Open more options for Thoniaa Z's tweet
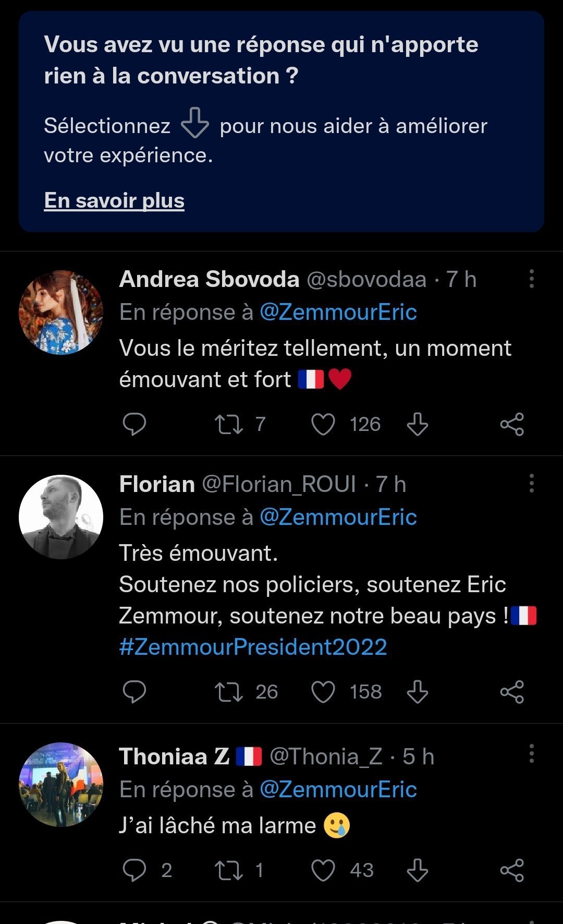Image resolution: width=563 pixels, height=924 pixels. tap(531, 754)
